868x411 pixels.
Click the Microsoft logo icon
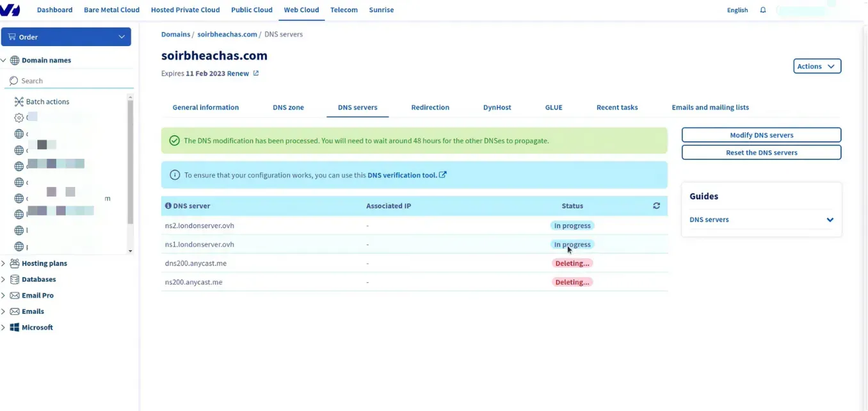click(x=14, y=327)
